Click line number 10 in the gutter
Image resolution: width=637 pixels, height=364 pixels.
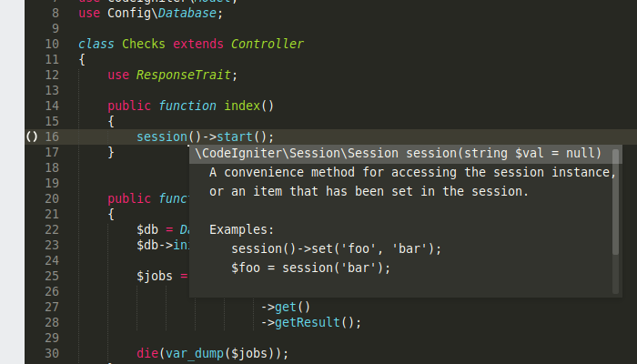click(52, 44)
